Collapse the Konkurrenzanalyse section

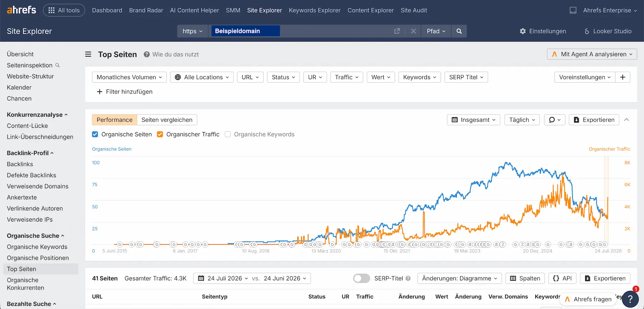(37, 115)
